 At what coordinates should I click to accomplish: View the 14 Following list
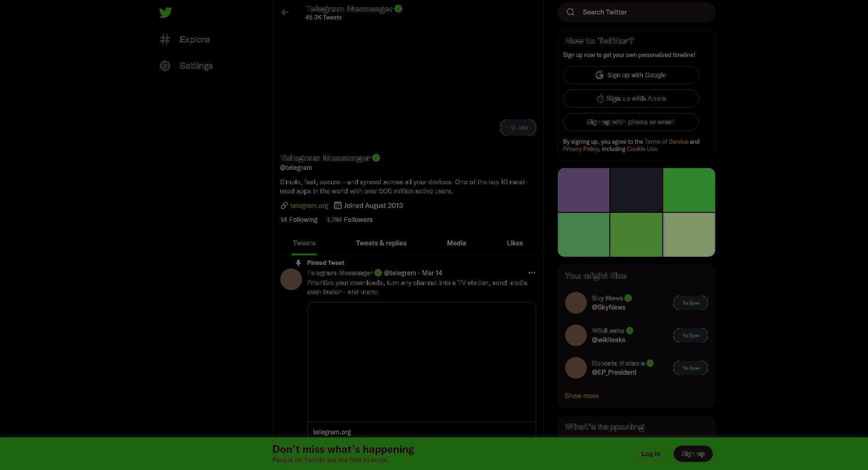tap(299, 220)
